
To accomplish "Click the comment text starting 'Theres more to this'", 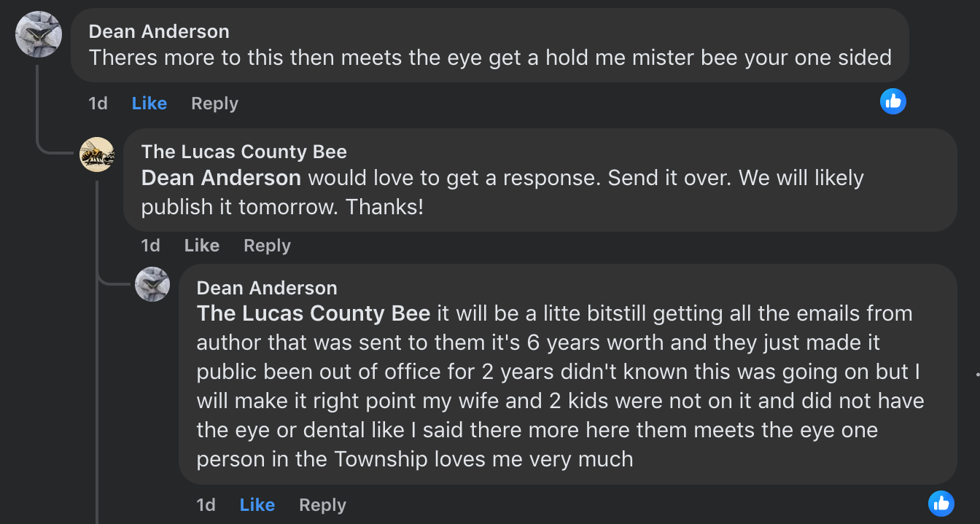I will pyautogui.click(x=490, y=58).
